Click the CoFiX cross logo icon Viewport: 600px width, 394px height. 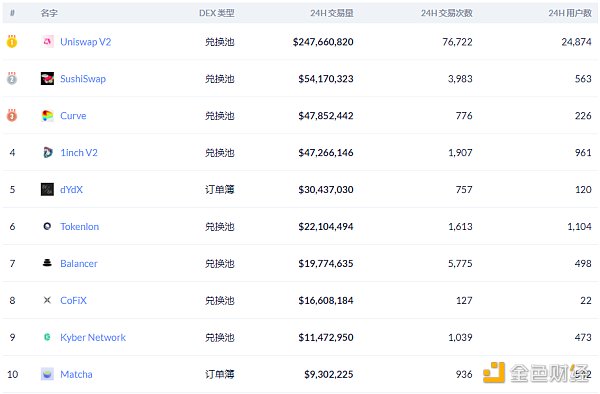(47, 300)
